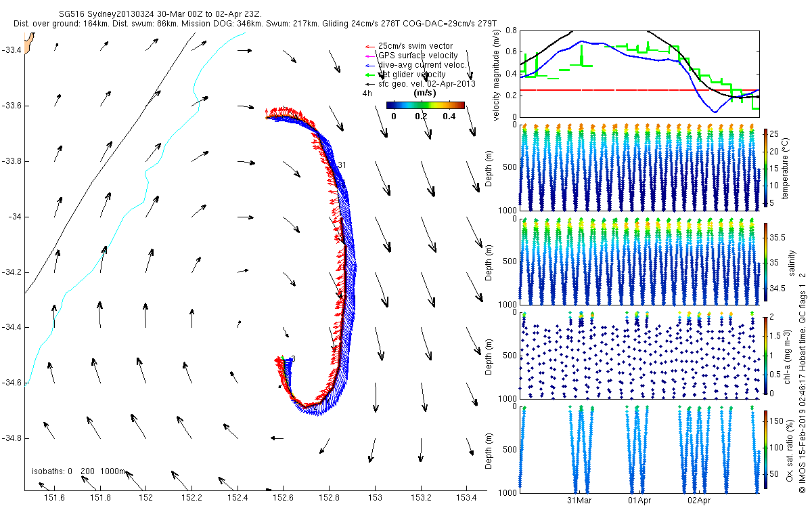Click the chl-a colorbar
Screen dimensions: 812x508
(765, 355)
